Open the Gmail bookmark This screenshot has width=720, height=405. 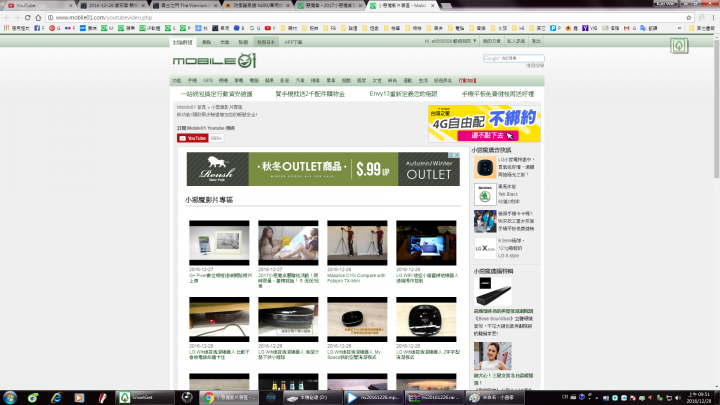(x=630, y=28)
